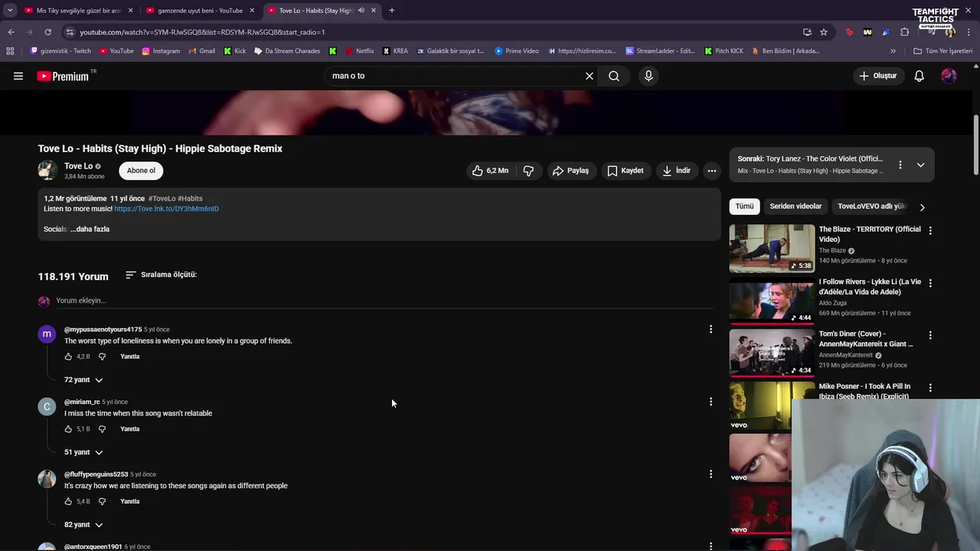Open The Blaze TERRITORY thumbnail
980x551 pixels.
click(x=772, y=249)
